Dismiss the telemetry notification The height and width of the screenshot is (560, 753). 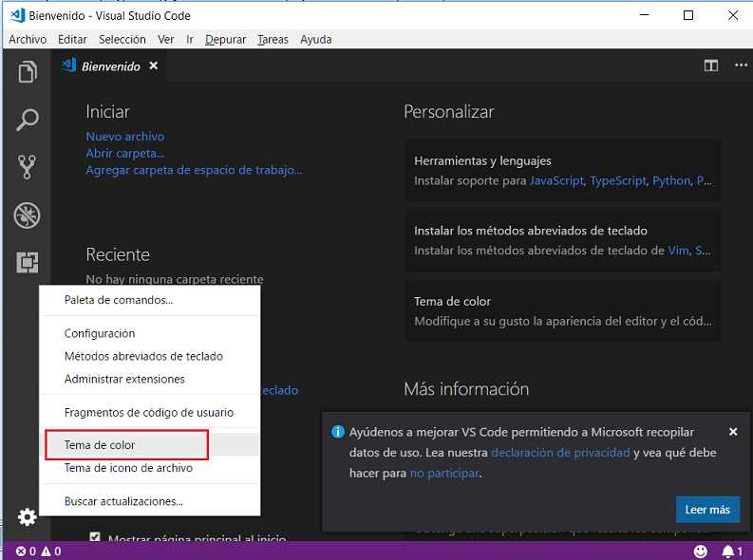pos(733,432)
